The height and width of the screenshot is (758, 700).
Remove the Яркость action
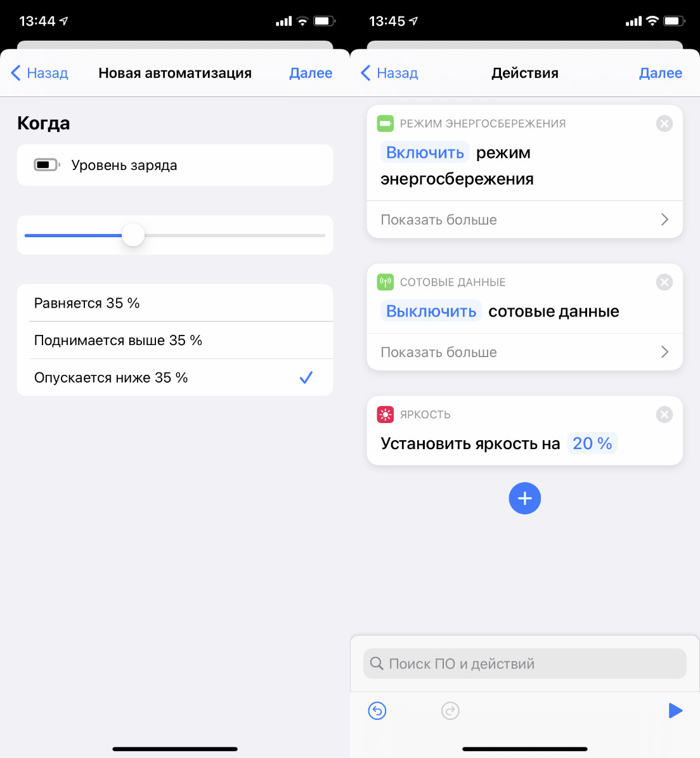pos(664,415)
